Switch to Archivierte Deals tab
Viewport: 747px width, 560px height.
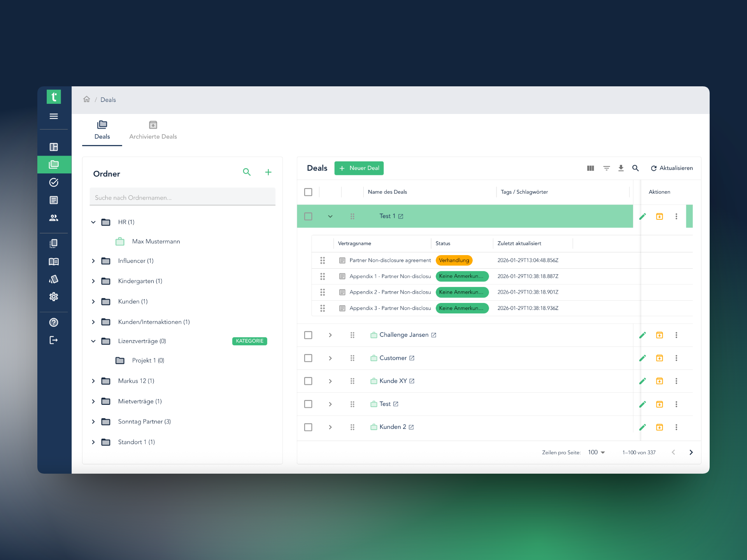click(x=153, y=131)
